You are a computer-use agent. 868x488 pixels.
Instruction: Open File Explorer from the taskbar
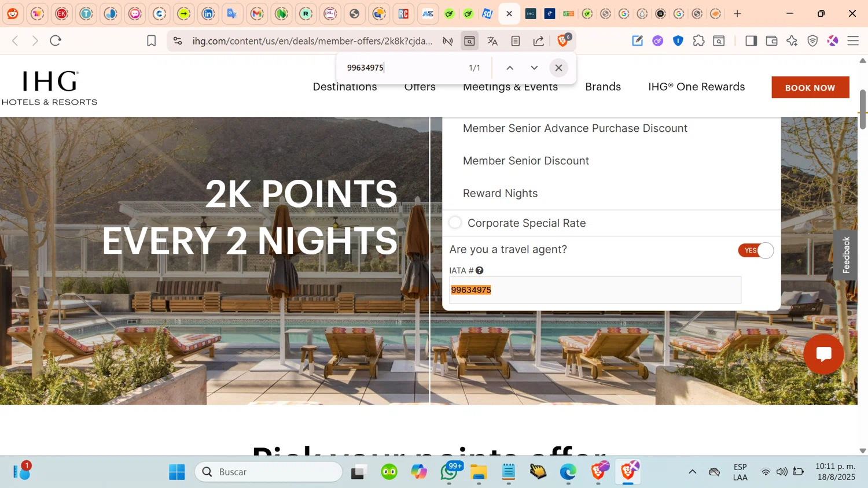click(x=479, y=472)
